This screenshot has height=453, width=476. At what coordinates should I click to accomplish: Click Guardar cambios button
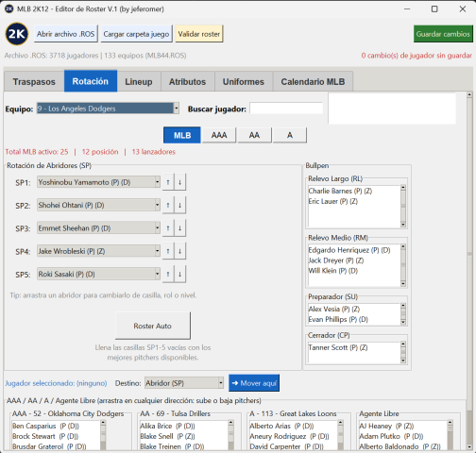tap(443, 34)
